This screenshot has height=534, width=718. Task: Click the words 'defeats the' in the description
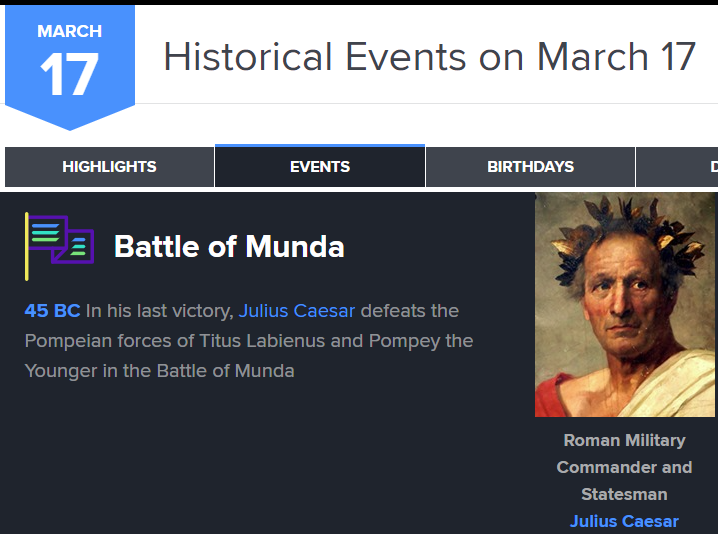(x=410, y=311)
